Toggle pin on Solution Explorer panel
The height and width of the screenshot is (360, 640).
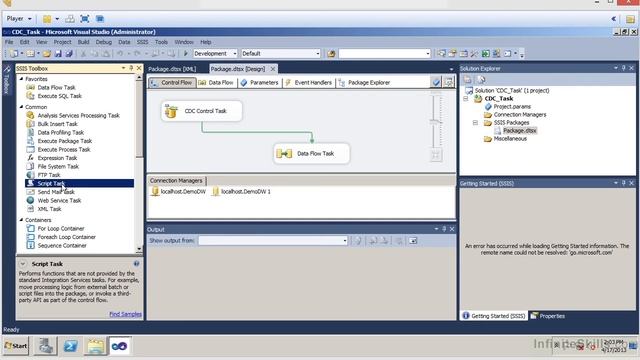tap(624, 68)
